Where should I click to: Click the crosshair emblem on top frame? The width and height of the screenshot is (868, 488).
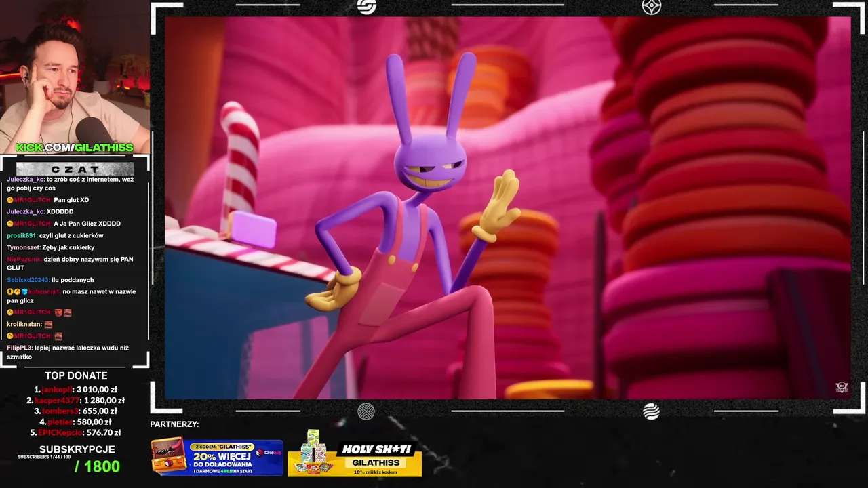pos(652,6)
